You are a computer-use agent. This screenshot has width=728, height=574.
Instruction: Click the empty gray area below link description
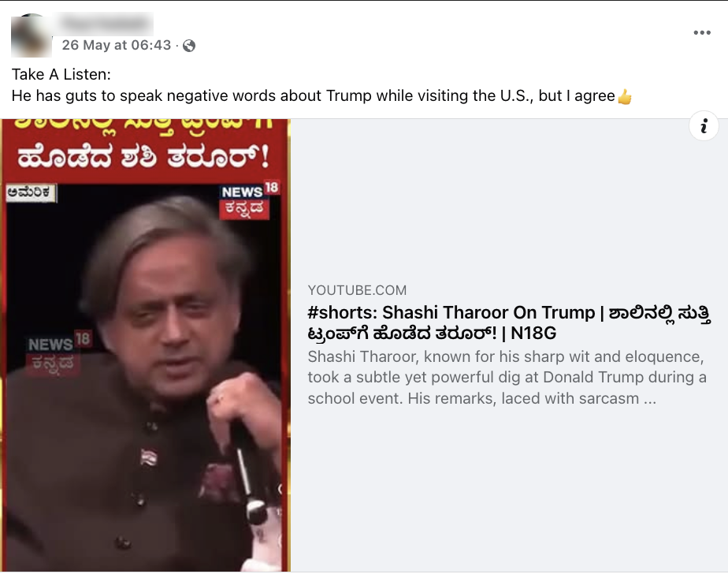pyautogui.click(x=509, y=488)
